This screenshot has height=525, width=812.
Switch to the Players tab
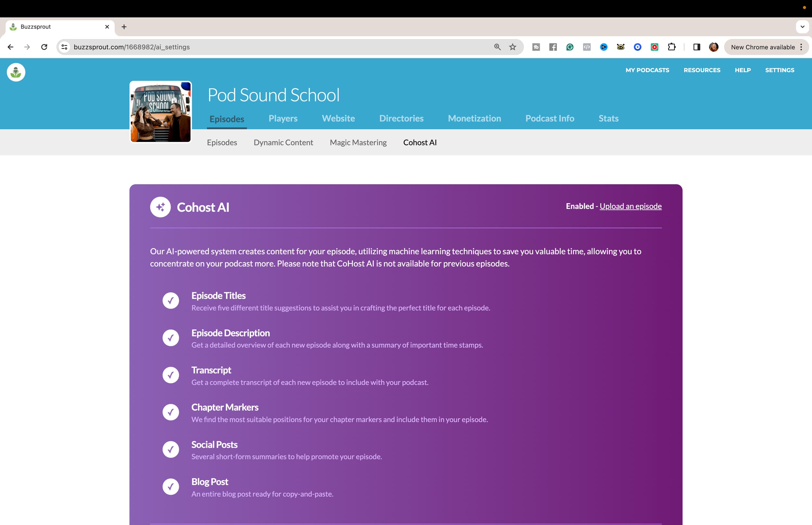coord(283,118)
